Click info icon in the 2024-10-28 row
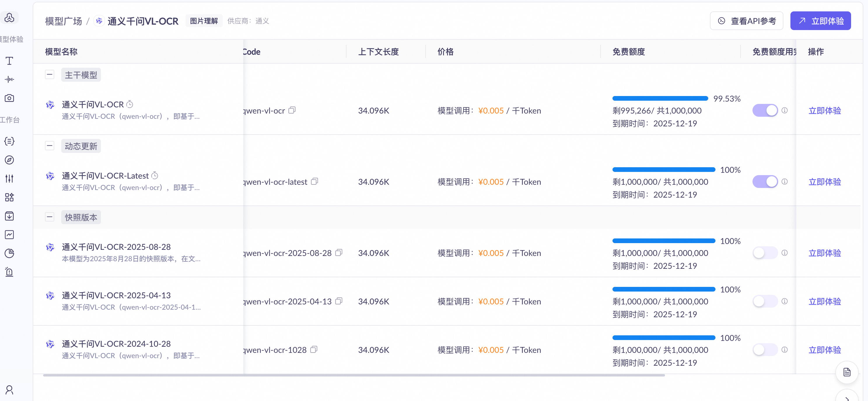 [x=784, y=349]
